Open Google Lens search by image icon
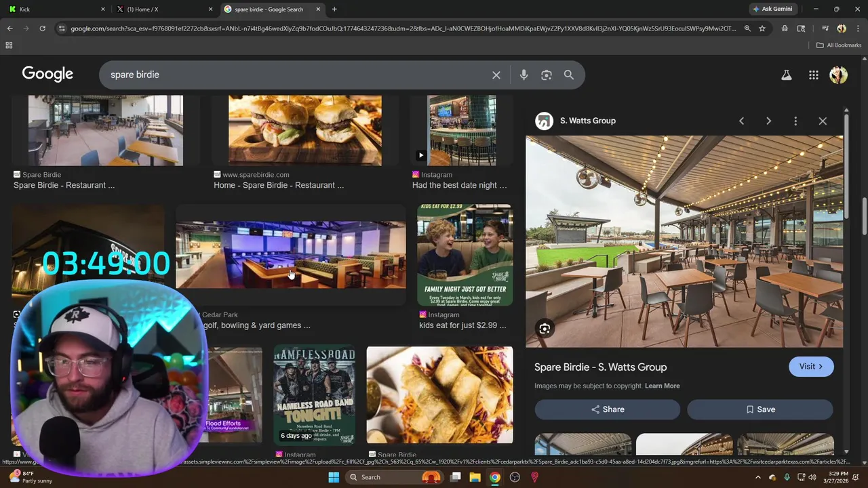Image resolution: width=868 pixels, height=488 pixels. point(547,75)
